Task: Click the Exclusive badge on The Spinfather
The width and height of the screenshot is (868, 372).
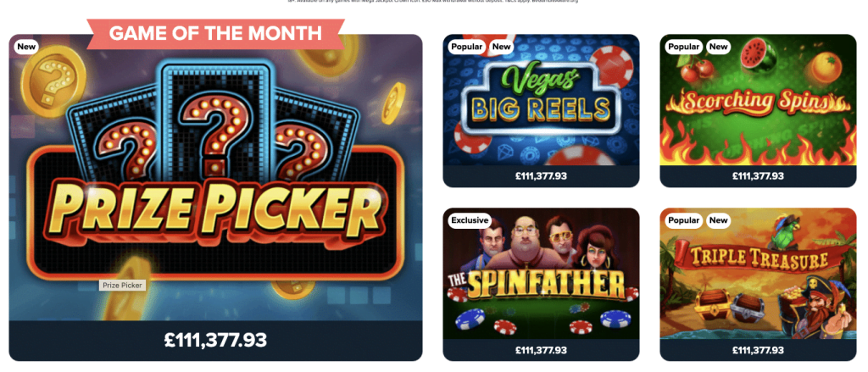Action: tap(470, 220)
